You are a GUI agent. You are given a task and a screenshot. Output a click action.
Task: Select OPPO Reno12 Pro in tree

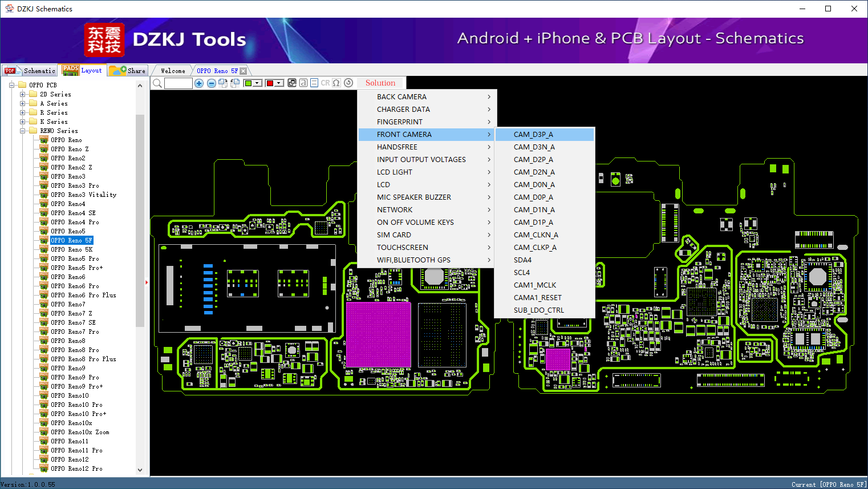[x=76, y=468]
